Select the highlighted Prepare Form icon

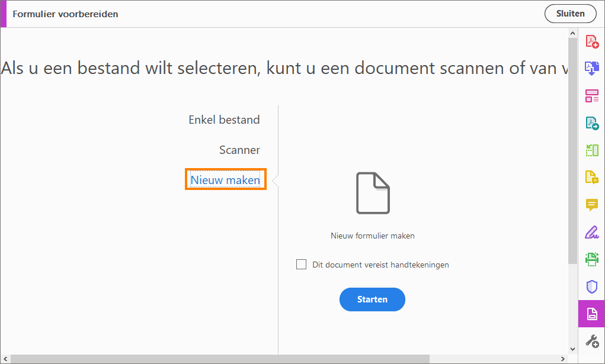(591, 314)
